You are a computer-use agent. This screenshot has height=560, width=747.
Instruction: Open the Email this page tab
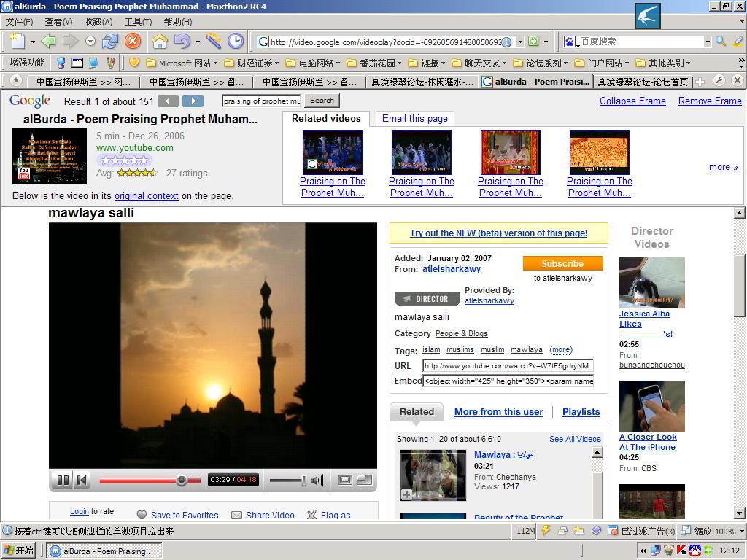tap(415, 119)
